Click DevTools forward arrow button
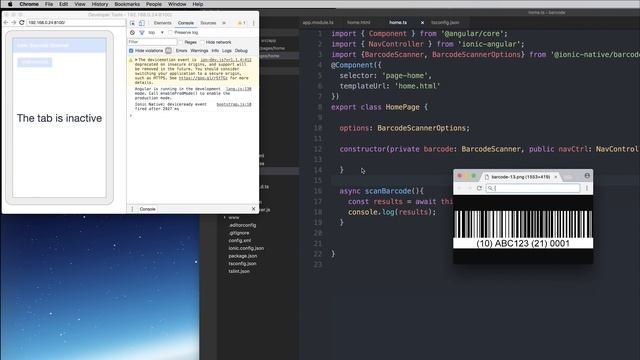The width and height of the screenshot is (640, 360). (13, 22)
